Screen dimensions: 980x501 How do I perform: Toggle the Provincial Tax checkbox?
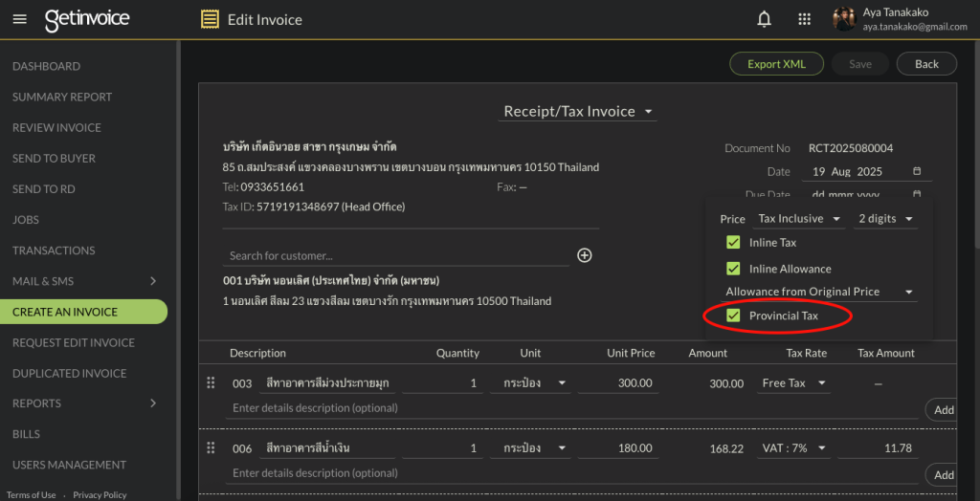pyautogui.click(x=734, y=316)
